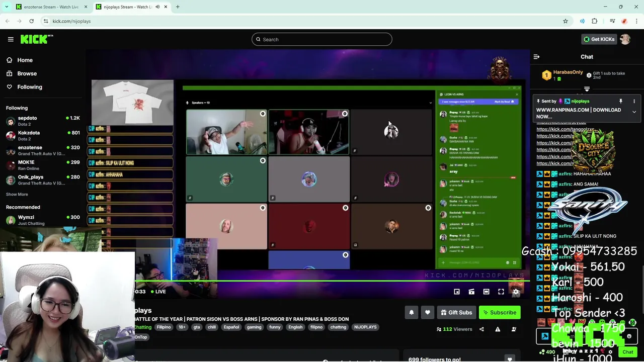Screen dimensions: 644x362
Task: Open recommended channel Wymzi
Action: (x=43, y=220)
